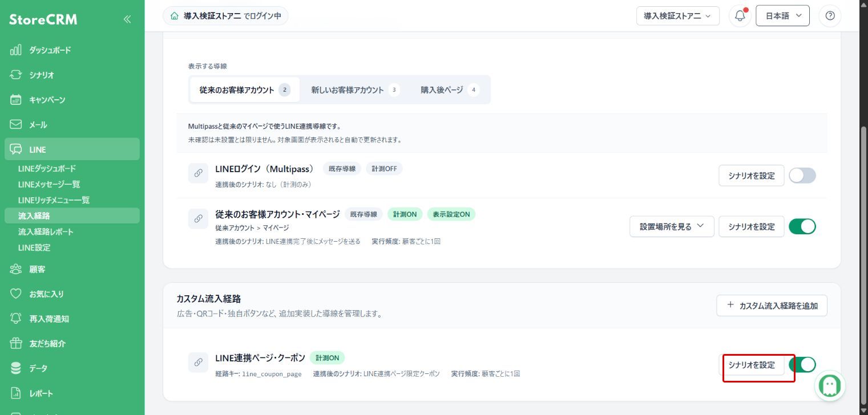
Task: Expand the 設置場所を見る dropdown
Action: (672, 227)
